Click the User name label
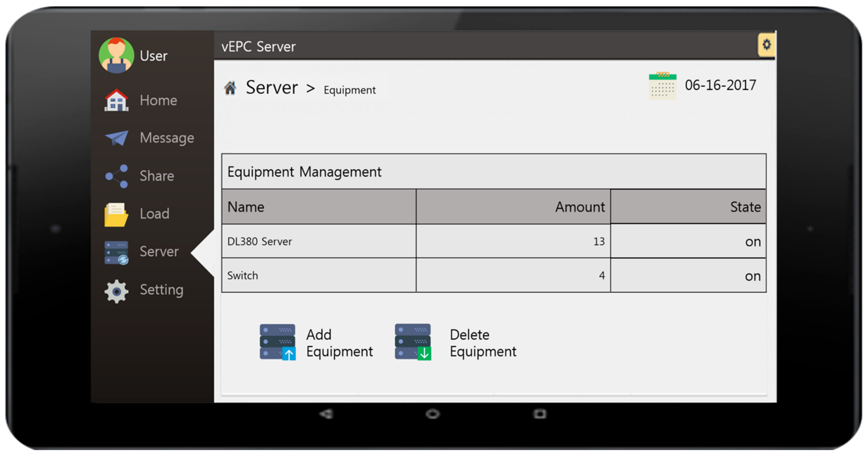The height and width of the screenshot is (454, 868). coord(154,56)
